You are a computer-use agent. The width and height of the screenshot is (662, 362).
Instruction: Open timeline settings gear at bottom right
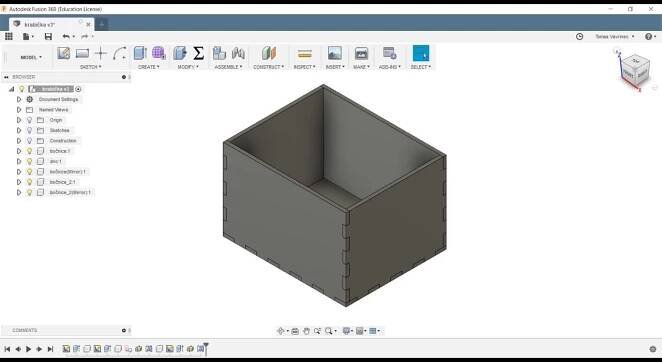653,349
